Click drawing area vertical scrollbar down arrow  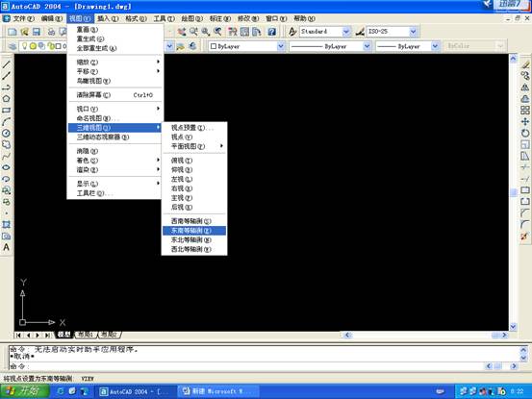coord(513,327)
